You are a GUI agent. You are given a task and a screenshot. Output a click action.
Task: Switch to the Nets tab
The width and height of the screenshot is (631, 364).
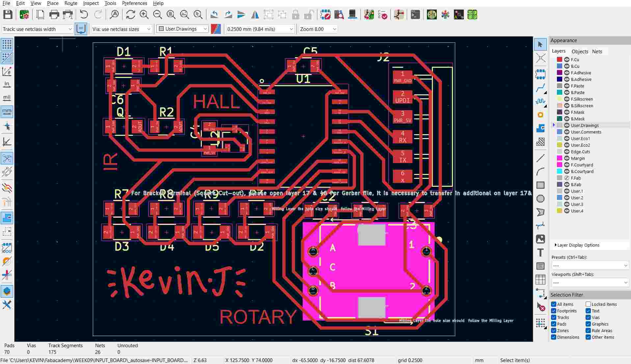coord(597,51)
